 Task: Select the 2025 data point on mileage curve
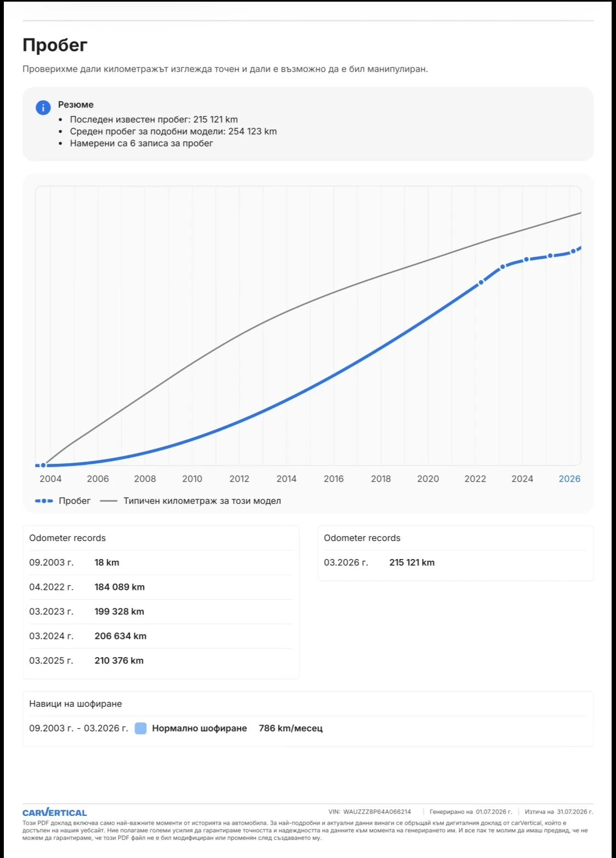coord(550,256)
